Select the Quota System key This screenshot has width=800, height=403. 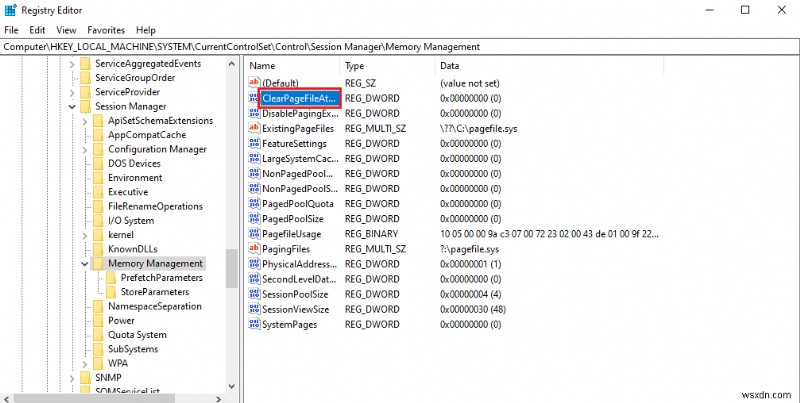coord(137,335)
